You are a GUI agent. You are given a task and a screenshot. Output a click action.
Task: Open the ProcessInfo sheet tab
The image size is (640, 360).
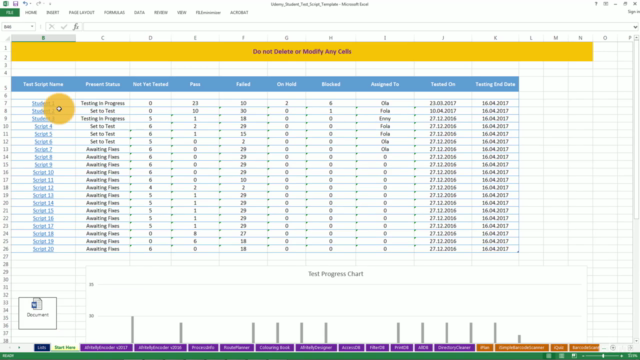203,348
